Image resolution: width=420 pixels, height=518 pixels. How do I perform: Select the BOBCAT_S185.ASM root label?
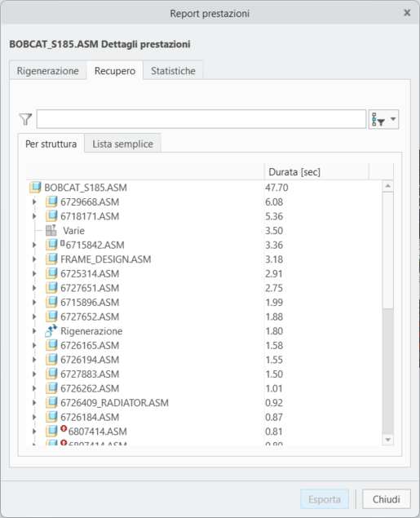click(x=86, y=188)
